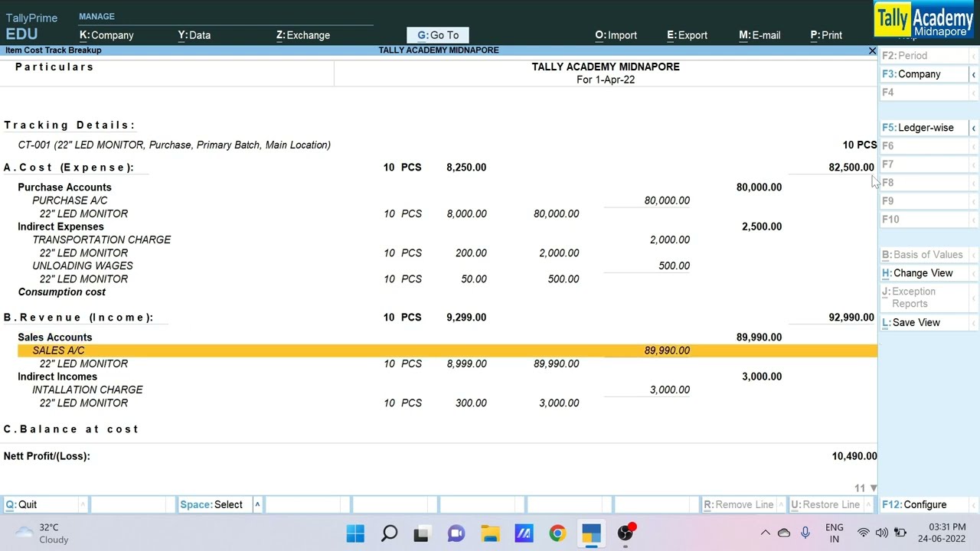This screenshot has height=551, width=980.
Task: Click CT-001 tracking details line
Action: pyautogui.click(x=175, y=145)
